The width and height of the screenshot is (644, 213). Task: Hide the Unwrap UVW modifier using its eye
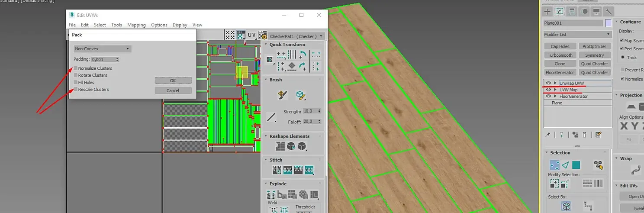548,83
